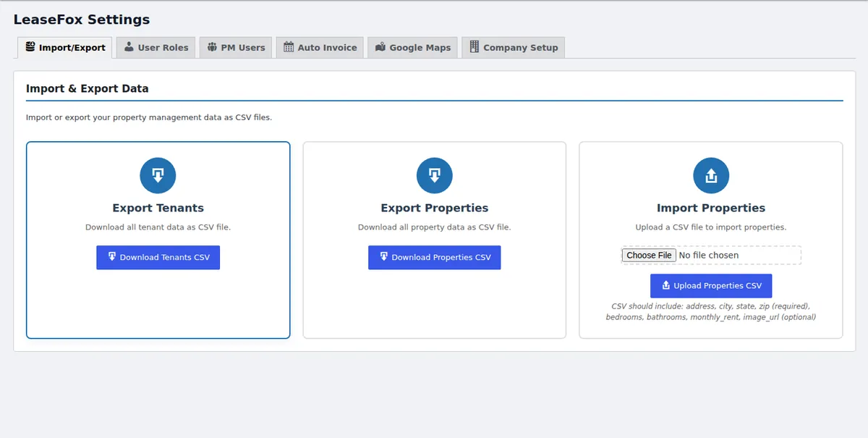
Task: Open the Company Setup tab
Action: [x=513, y=48]
